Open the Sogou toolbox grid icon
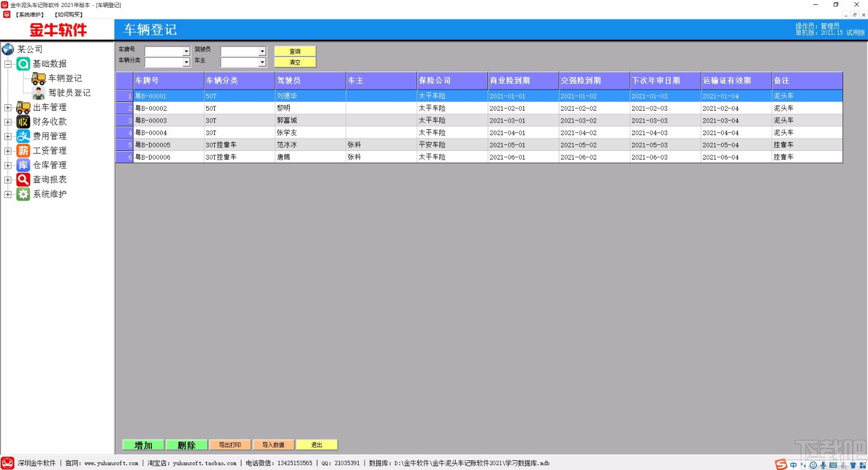 pyautogui.click(x=863, y=465)
